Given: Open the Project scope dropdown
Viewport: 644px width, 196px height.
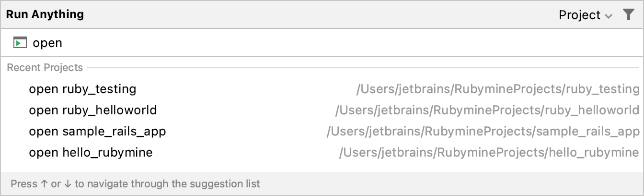Looking at the screenshot, I should 585,15.
